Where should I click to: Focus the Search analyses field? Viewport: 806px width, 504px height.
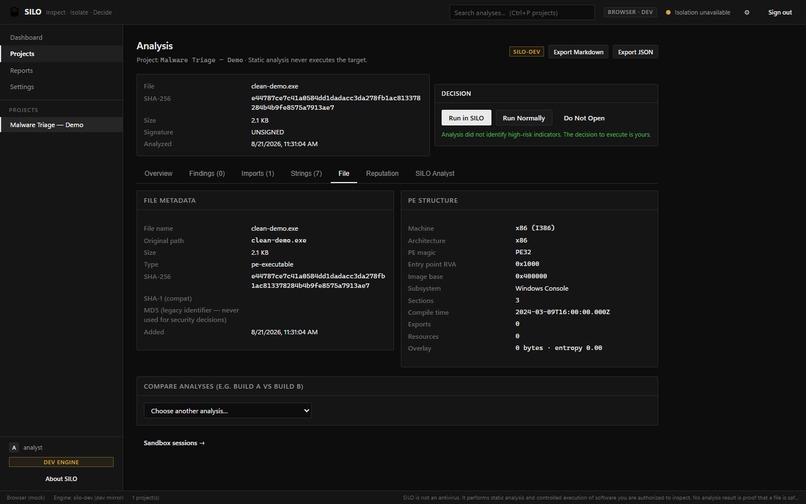pos(522,12)
